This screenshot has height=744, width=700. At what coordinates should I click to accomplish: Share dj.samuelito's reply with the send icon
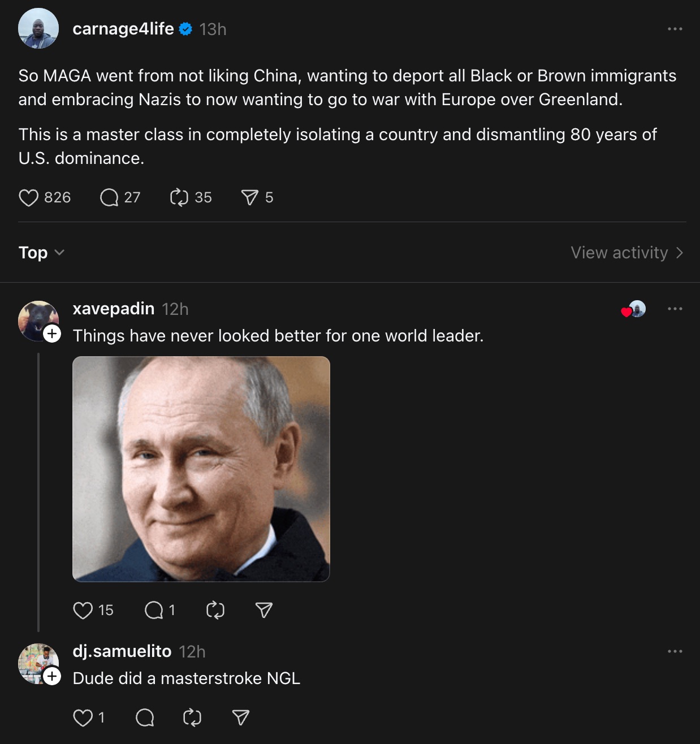(240, 716)
